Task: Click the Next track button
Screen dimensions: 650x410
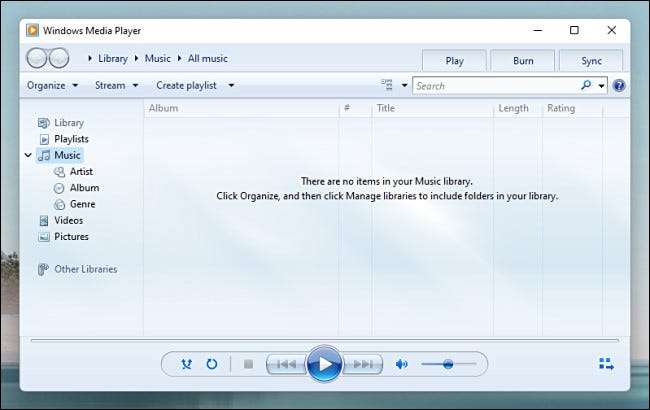Action: click(362, 364)
